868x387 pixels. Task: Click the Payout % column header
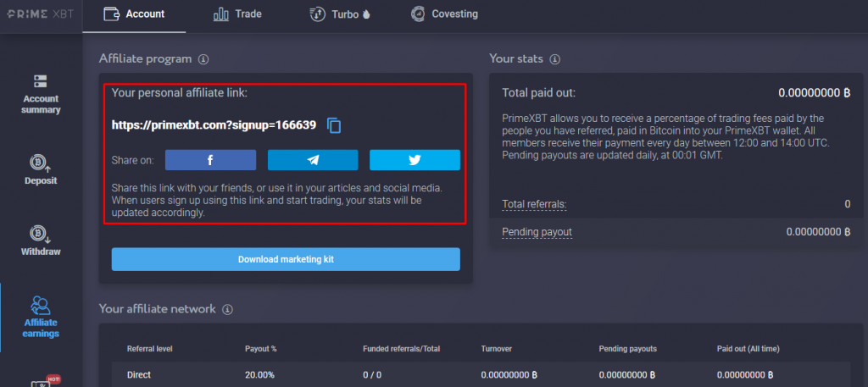(x=261, y=349)
